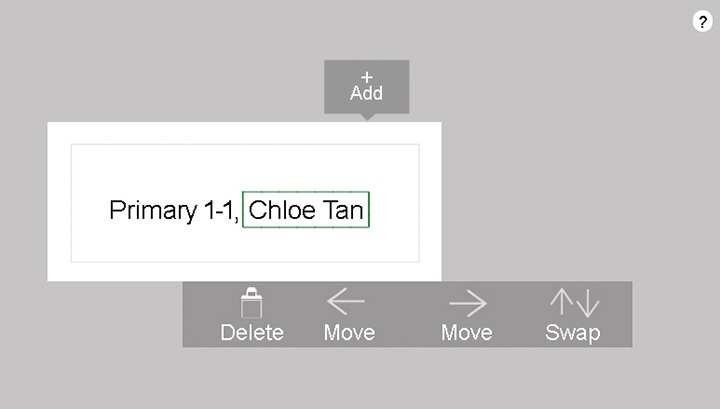Click the right arrow Move icon
Image resolution: width=720 pixels, height=409 pixels.
coord(467,302)
